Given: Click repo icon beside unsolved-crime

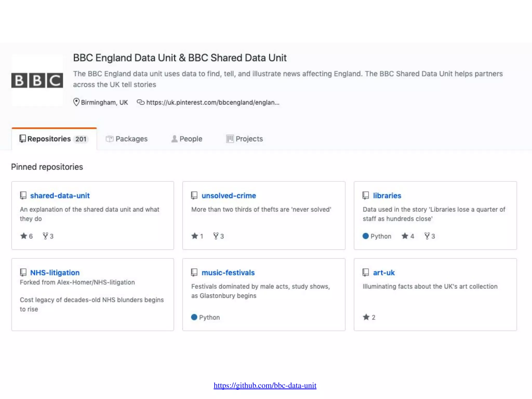Looking at the screenshot, I should 194,195.
